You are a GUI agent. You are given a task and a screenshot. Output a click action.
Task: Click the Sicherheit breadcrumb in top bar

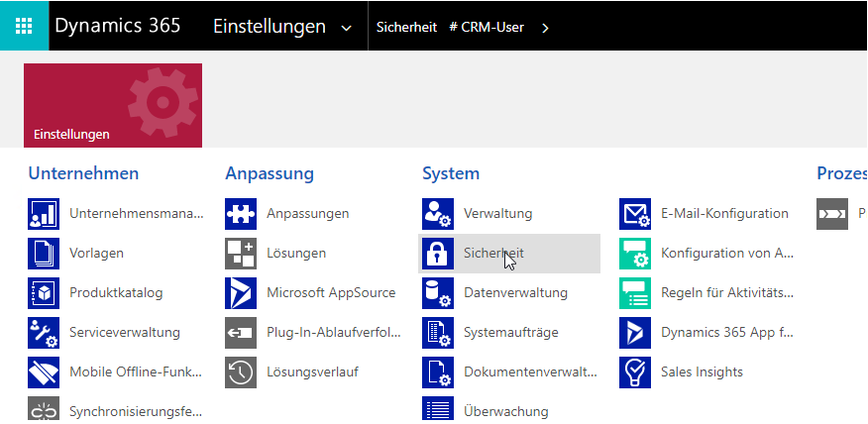tap(406, 27)
